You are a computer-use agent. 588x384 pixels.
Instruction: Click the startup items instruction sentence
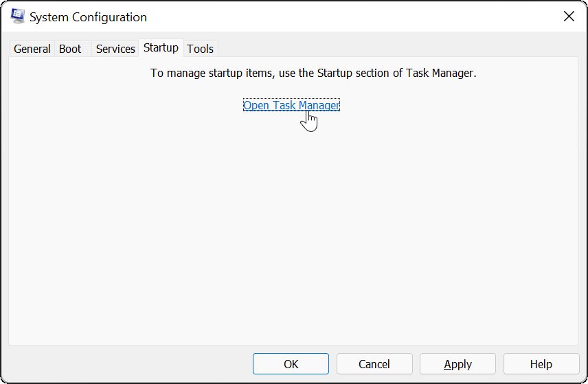coord(313,73)
